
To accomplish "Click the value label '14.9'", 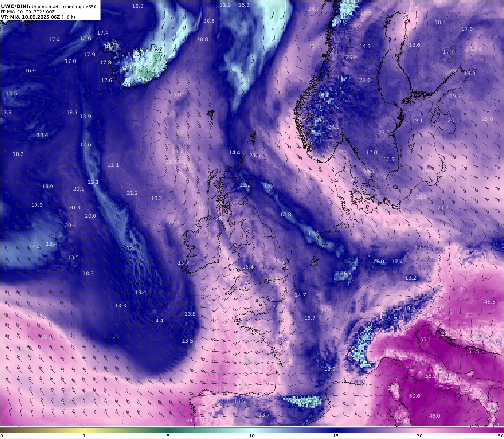I will (x=365, y=46).
